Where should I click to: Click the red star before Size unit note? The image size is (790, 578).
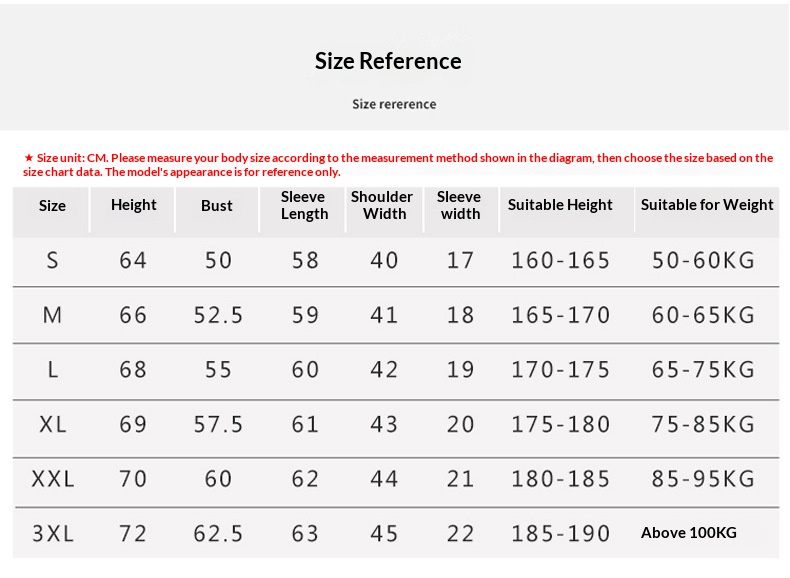(x=28, y=158)
